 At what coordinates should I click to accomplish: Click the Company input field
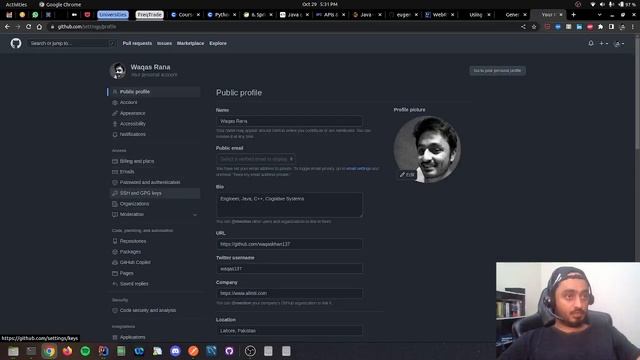point(289,293)
